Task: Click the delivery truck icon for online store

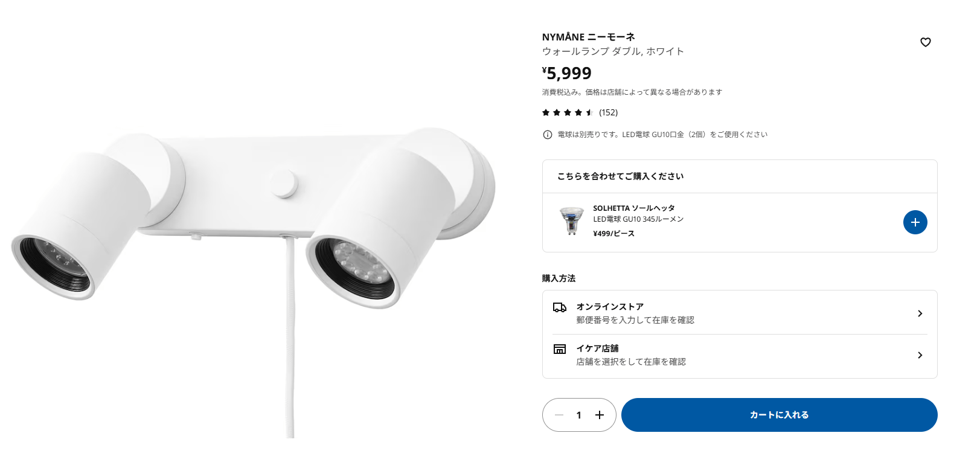Action: (560, 307)
